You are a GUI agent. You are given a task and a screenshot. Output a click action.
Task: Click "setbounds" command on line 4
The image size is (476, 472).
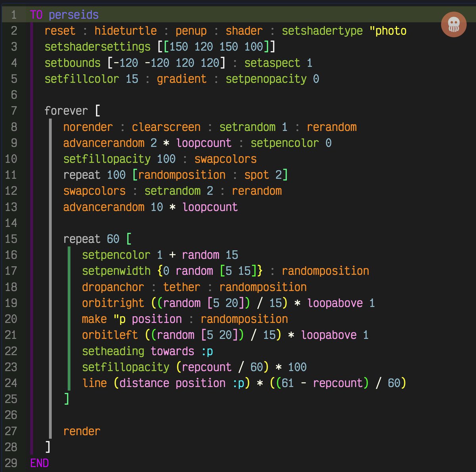73,63
